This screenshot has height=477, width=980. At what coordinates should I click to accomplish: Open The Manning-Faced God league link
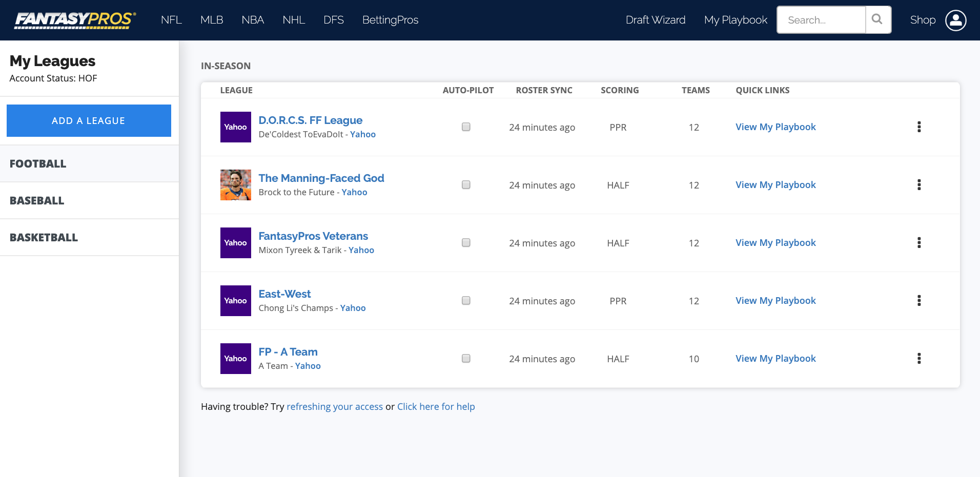[x=321, y=178]
